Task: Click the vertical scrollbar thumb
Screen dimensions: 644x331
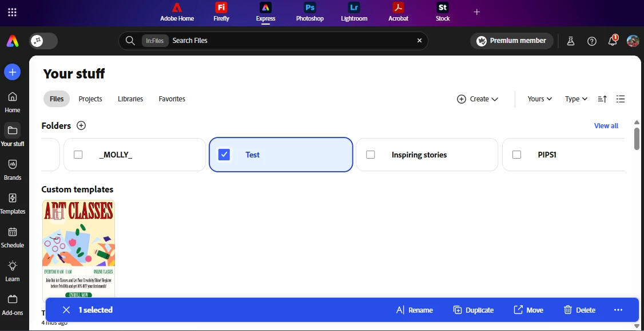Action: click(x=637, y=139)
